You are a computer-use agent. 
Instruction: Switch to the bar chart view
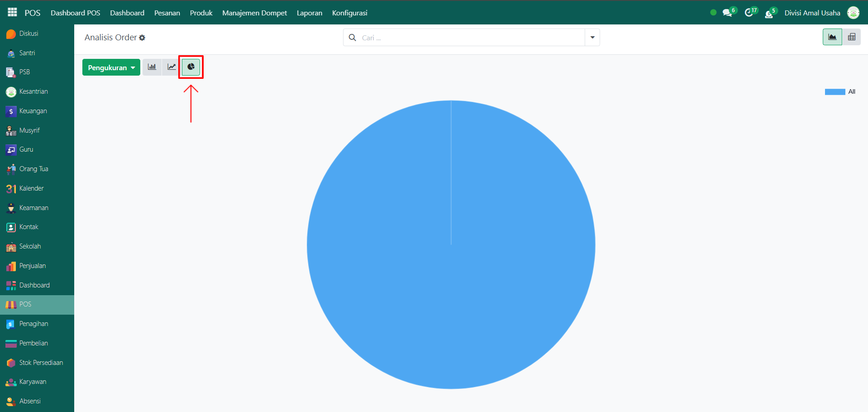pos(152,67)
